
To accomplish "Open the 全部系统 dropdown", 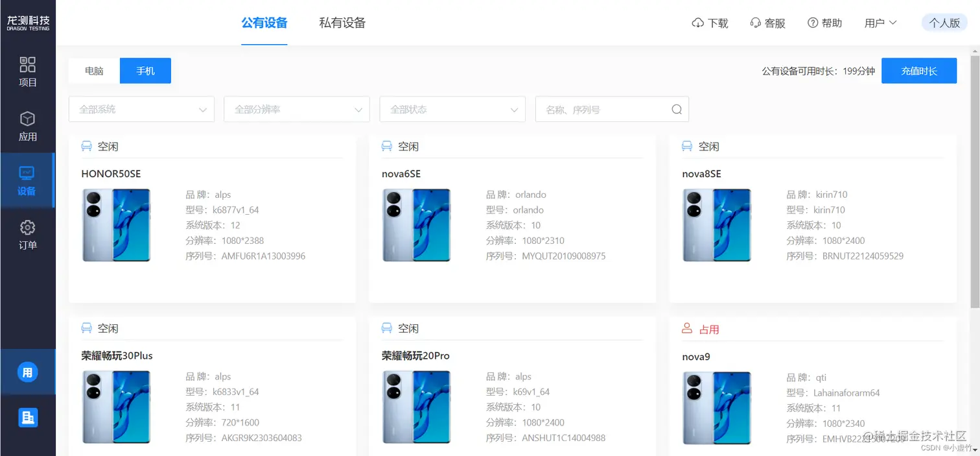I will tap(141, 110).
